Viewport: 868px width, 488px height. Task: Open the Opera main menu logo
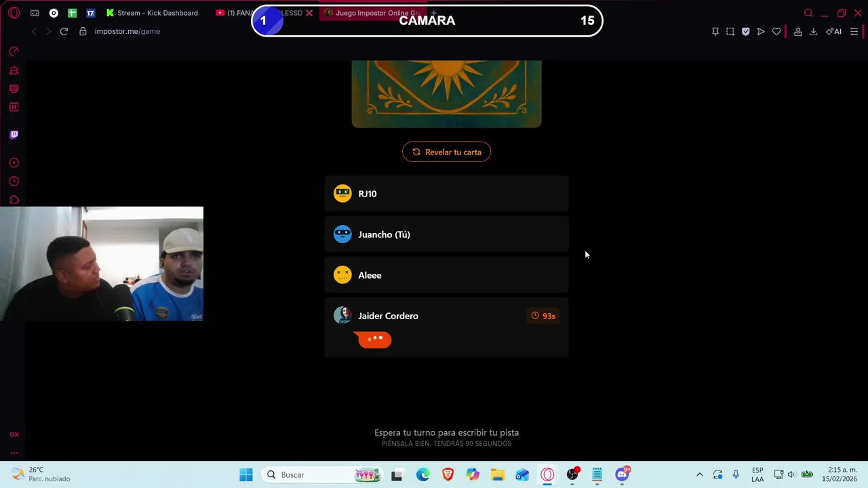coord(14,13)
